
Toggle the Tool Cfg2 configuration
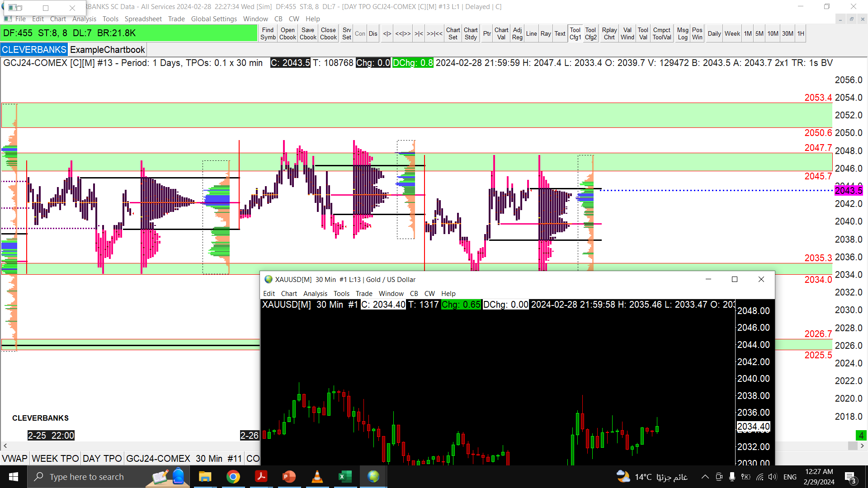coord(590,33)
